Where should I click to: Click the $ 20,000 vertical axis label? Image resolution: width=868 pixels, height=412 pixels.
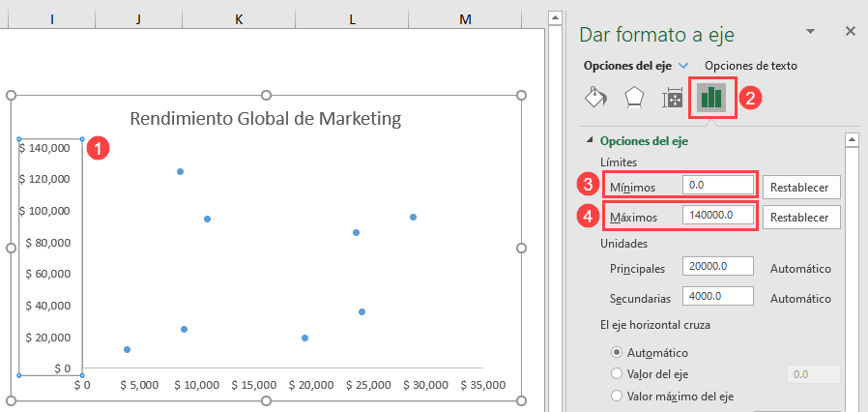tap(47, 338)
